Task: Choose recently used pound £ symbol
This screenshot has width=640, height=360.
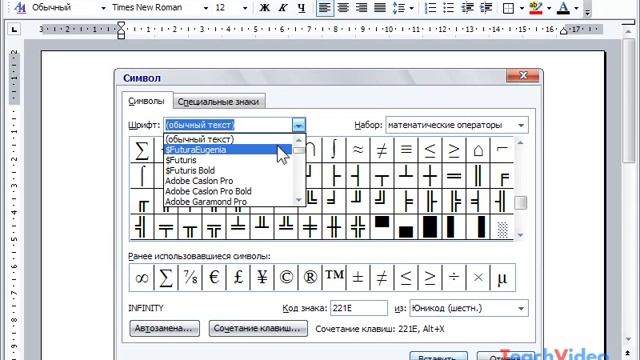Action: 238,278
